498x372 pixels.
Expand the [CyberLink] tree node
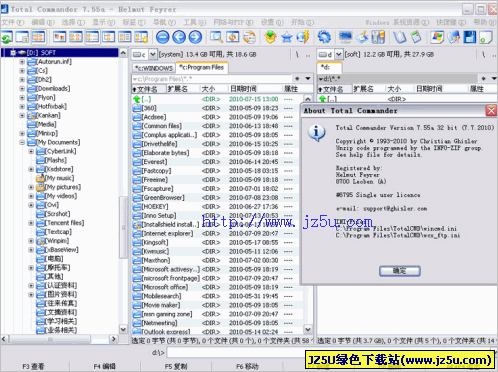click(x=31, y=151)
